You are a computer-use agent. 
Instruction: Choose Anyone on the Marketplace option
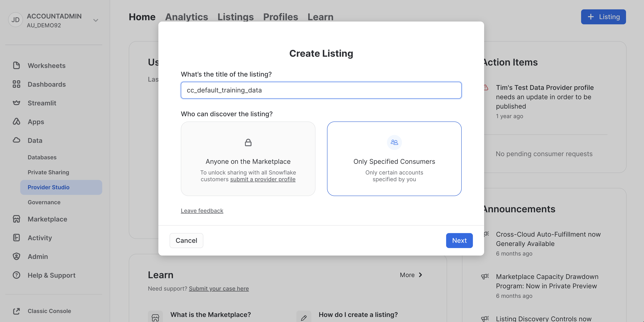pyautogui.click(x=248, y=159)
